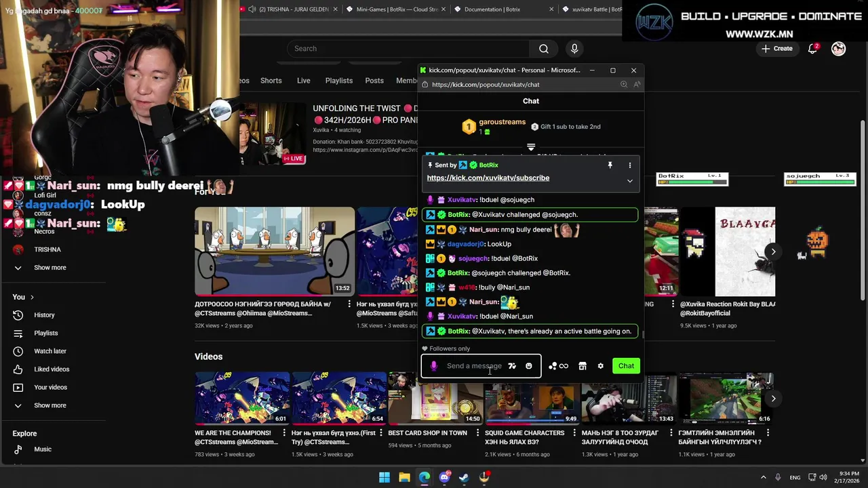868x488 pixels.
Task: Open Discord from taskbar
Action: point(444,477)
